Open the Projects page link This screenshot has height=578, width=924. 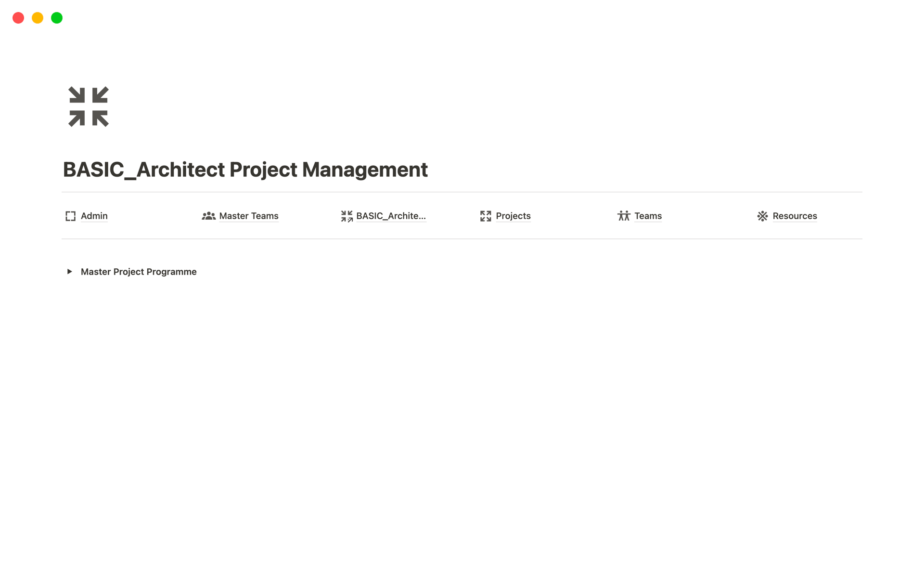(513, 216)
